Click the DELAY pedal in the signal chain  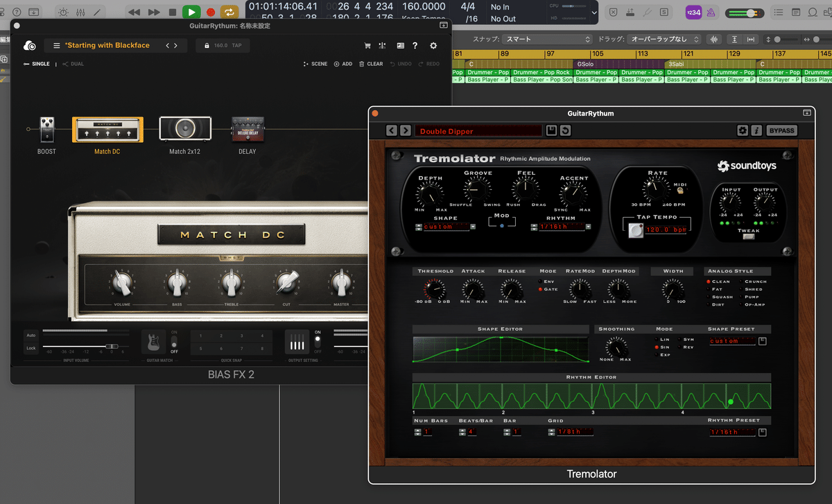click(x=247, y=127)
